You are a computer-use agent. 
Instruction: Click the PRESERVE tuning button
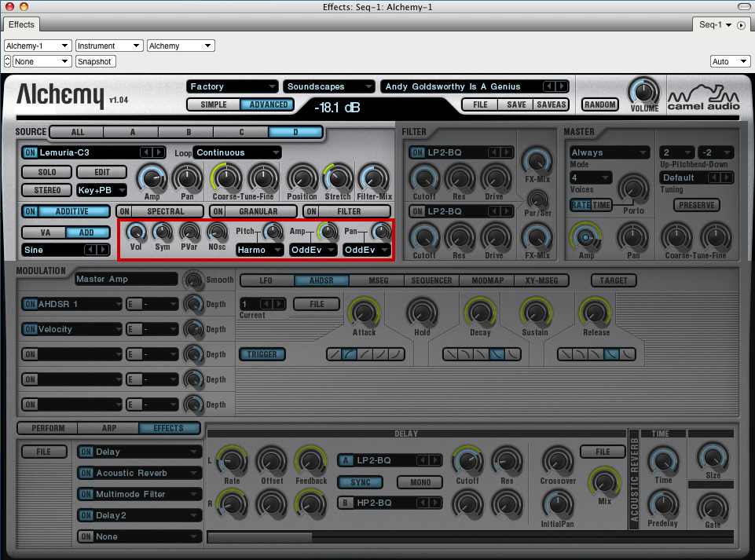point(696,205)
